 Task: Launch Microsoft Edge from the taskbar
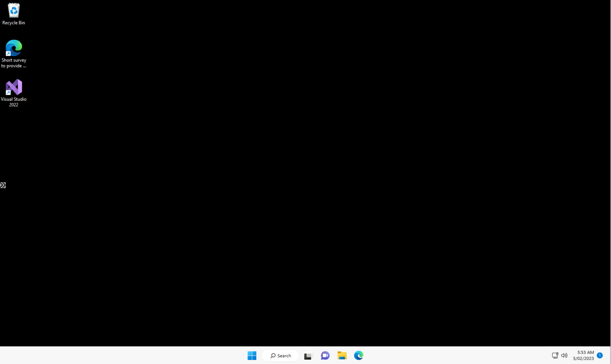[358, 355]
